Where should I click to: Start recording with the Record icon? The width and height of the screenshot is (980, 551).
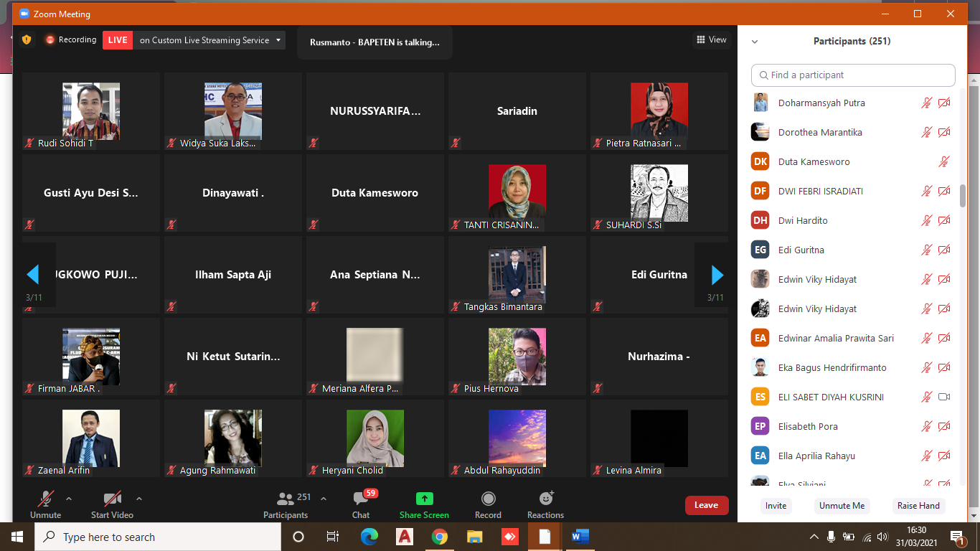(x=488, y=499)
